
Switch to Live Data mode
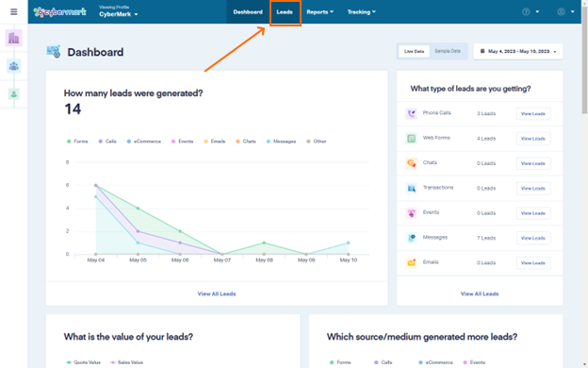414,52
